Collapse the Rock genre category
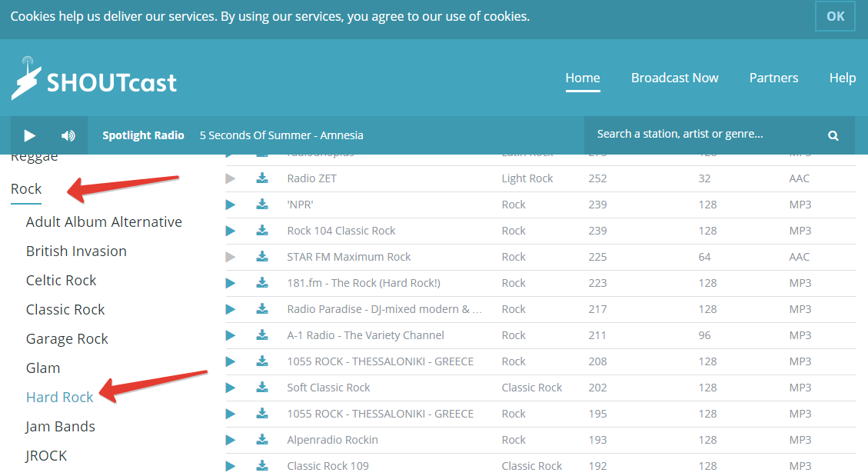The height and width of the screenshot is (476, 868). click(x=26, y=188)
